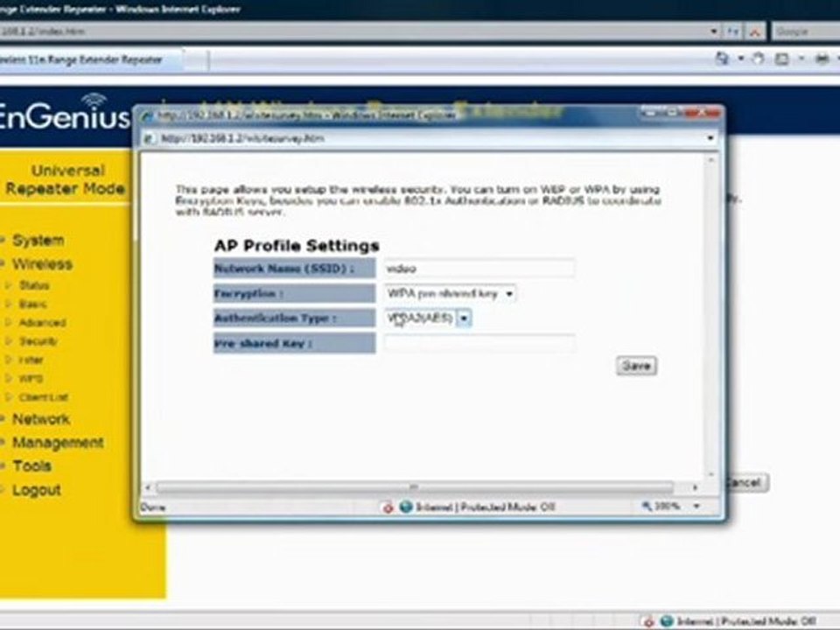Open the Tools menu in sidebar
Image resolution: width=840 pixels, height=630 pixels.
(x=31, y=466)
